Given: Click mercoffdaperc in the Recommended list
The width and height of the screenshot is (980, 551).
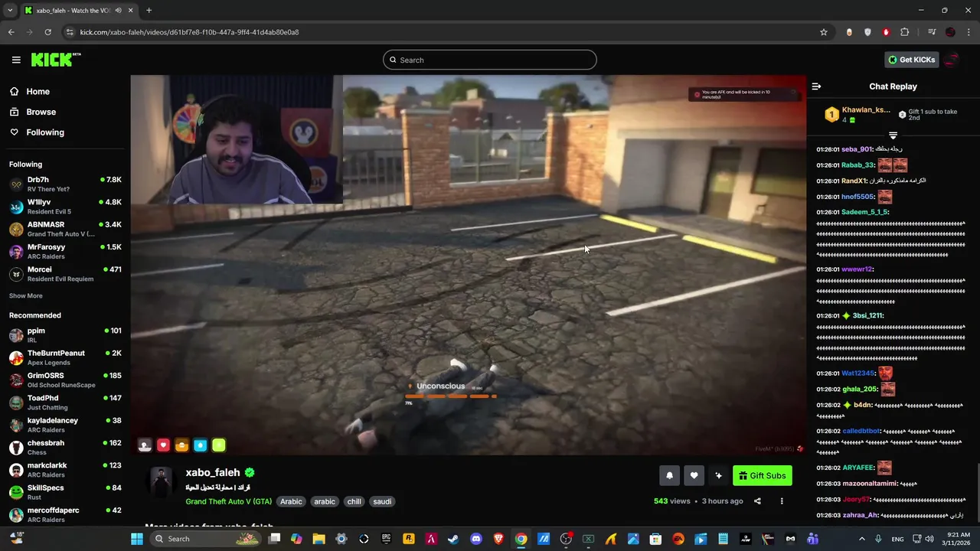Looking at the screenshot, I should pyautogui.click(x=65, y=514).
